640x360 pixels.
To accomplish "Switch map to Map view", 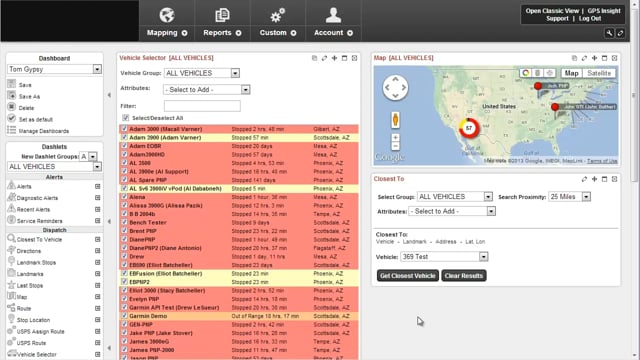I will pos(571,73).
